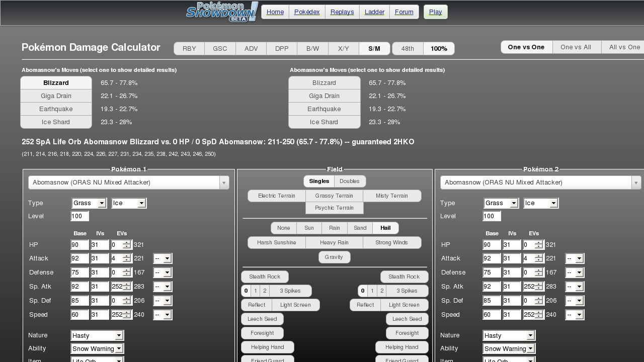Open Pokémon 2 Sp. Atk boost dropdown

[x=575, y=287]
